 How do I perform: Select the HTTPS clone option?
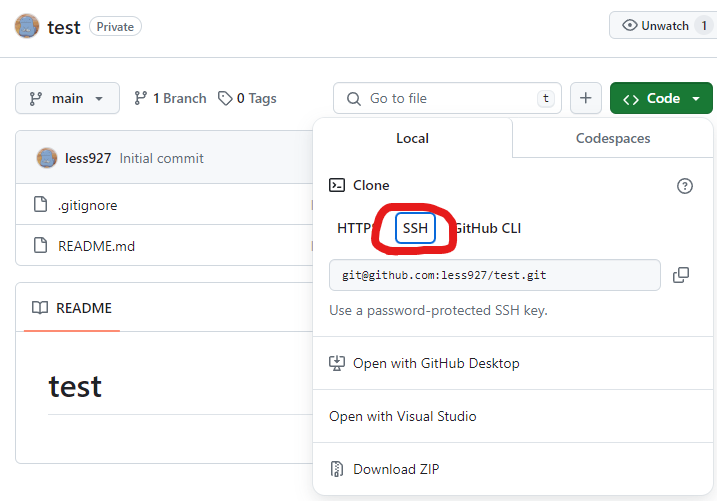356,228
